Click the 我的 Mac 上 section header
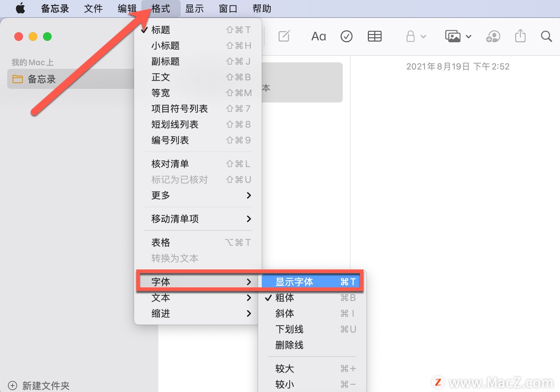 (33, 62)
